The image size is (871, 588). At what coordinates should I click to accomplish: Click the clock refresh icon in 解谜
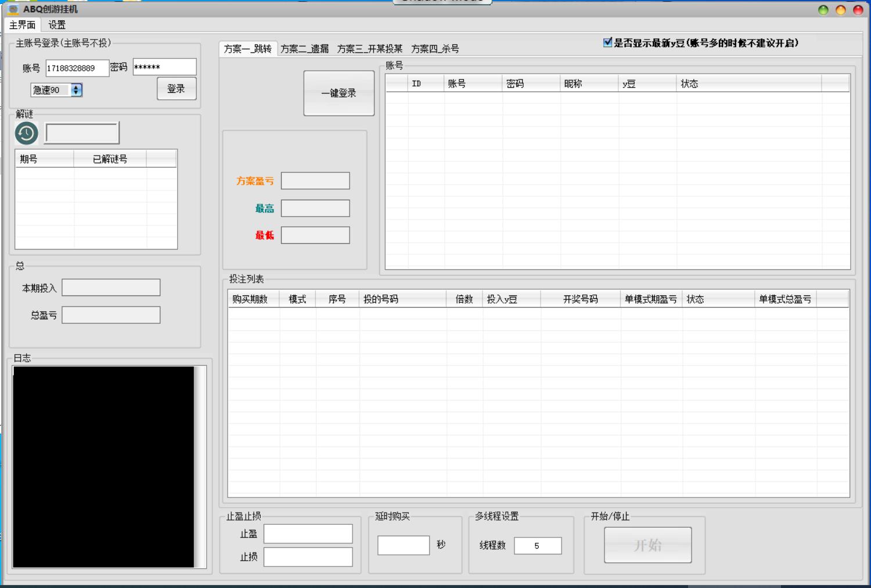26,134
